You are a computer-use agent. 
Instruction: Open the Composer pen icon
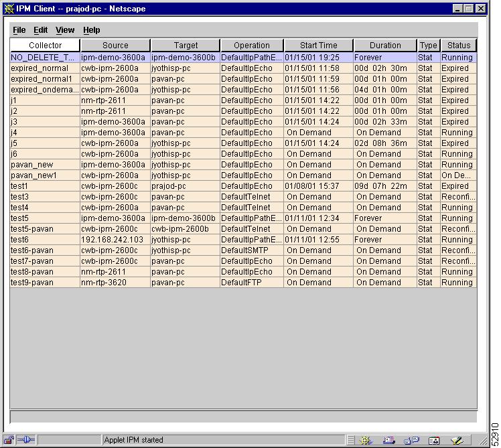click(x=457, y=441)
